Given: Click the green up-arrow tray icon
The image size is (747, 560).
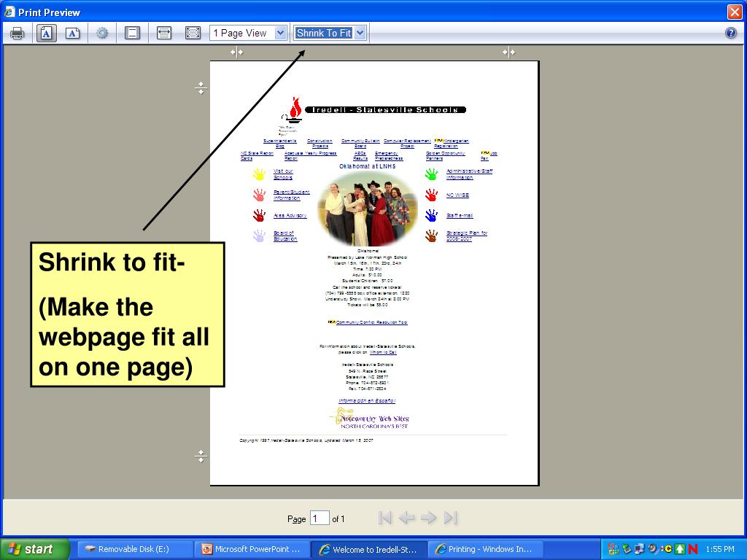Looking at the screenshot, I should [x=680, y=549].
